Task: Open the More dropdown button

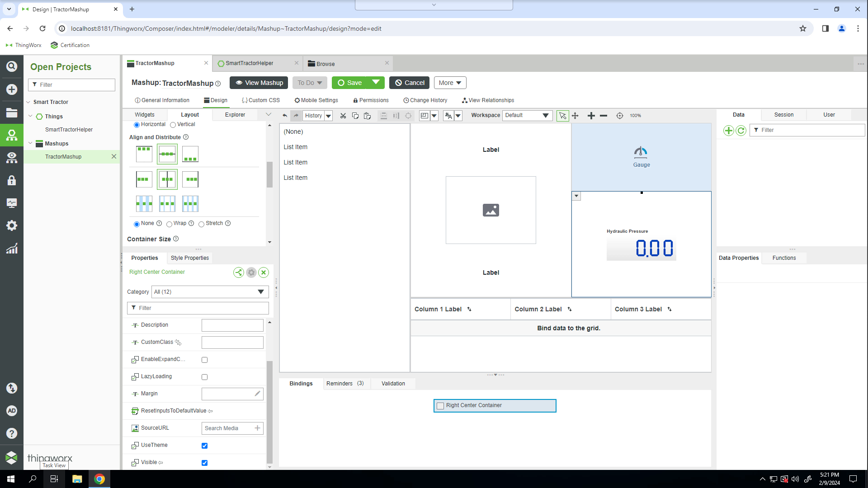Action: [x=450, y=83]
